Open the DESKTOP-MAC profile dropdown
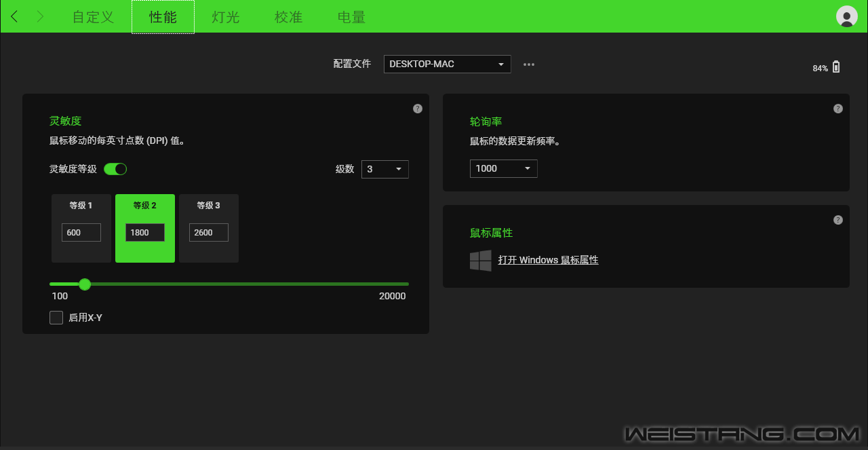Screen dimensions: 868x450 (447, 64)
